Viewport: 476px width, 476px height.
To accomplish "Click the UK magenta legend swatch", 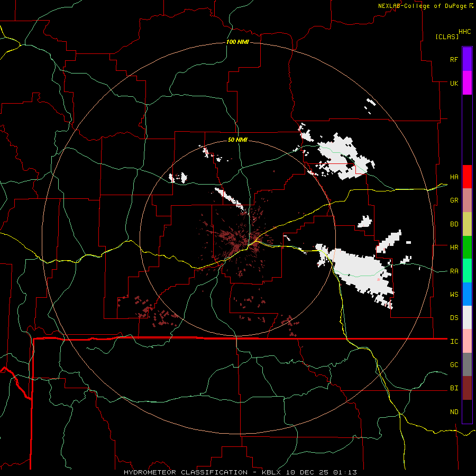I will click(467, 83).
